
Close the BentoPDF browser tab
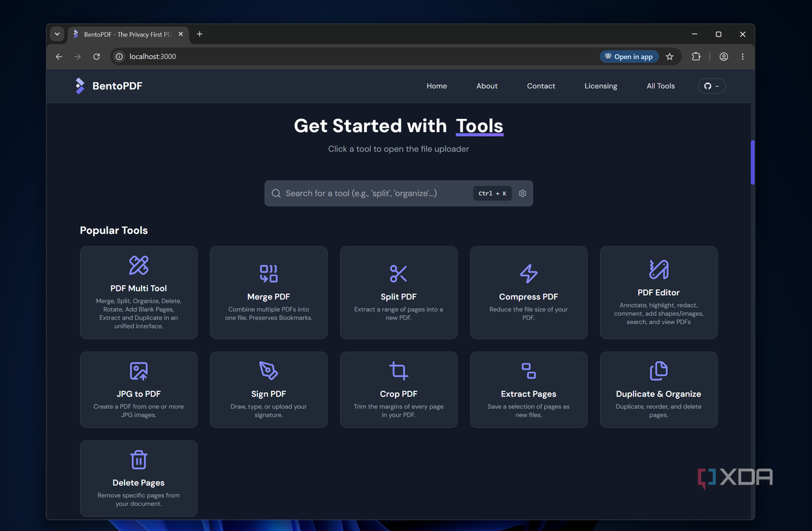181,34
